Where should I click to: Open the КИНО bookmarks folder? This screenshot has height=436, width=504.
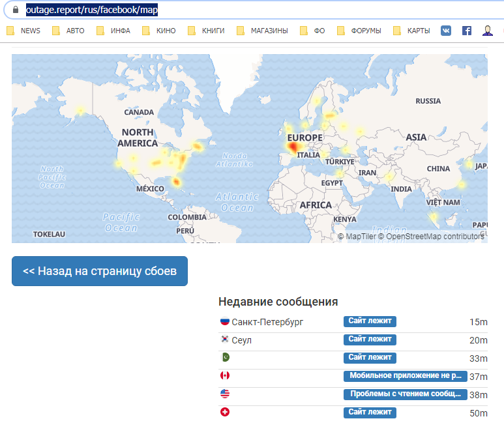click(x=159, y=31)
